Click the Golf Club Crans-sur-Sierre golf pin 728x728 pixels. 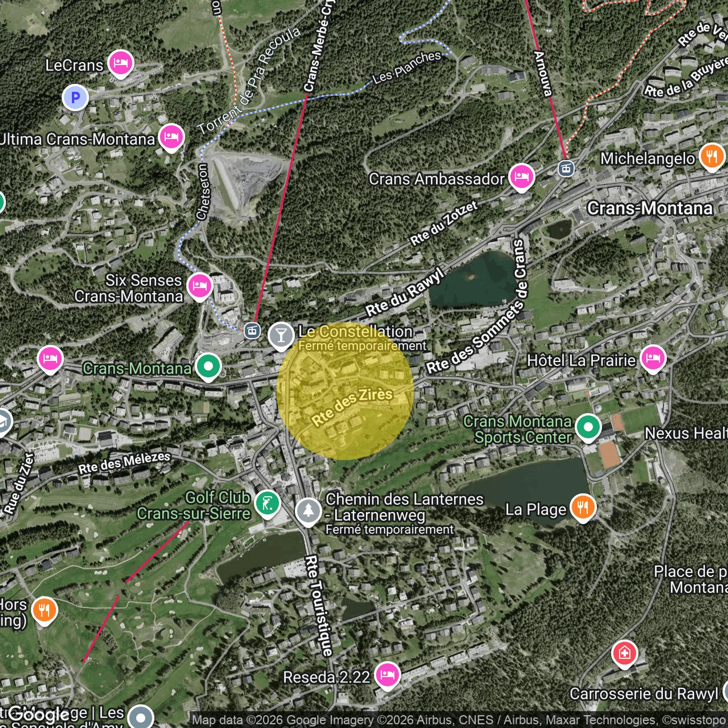click(x=267, y=504)
